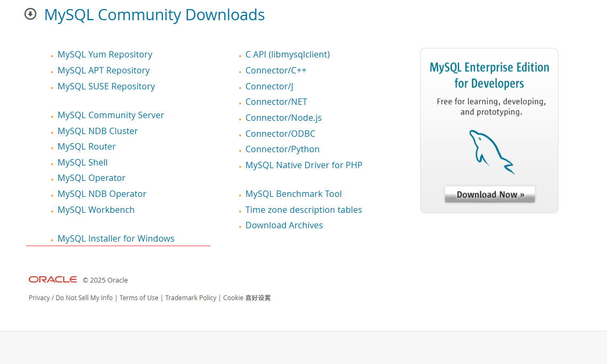This screenshot has height=364, width=607.
Task: Open the Connector/Python link
Action: (x=282, y=150)
